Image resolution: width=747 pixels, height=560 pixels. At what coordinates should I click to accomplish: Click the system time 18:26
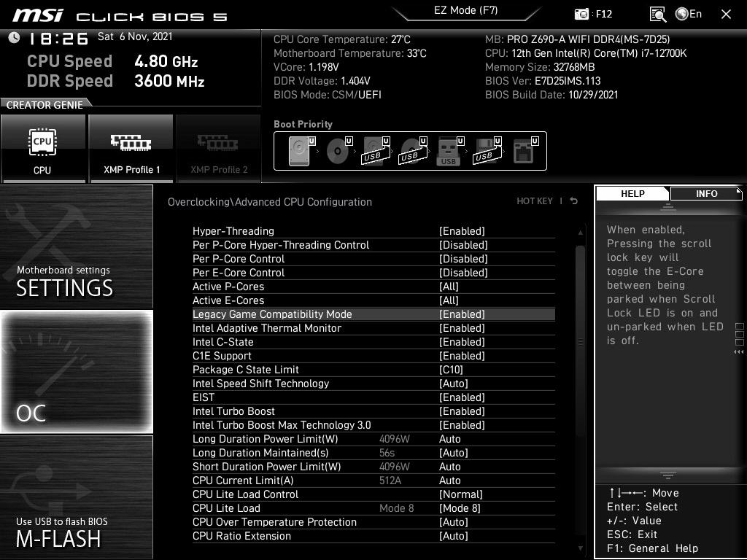coord(58,39)
